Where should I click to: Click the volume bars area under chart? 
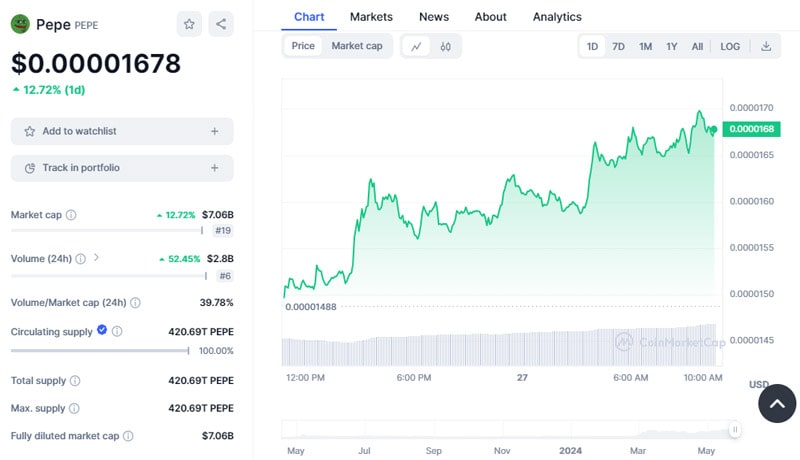(x=500, y=345)
